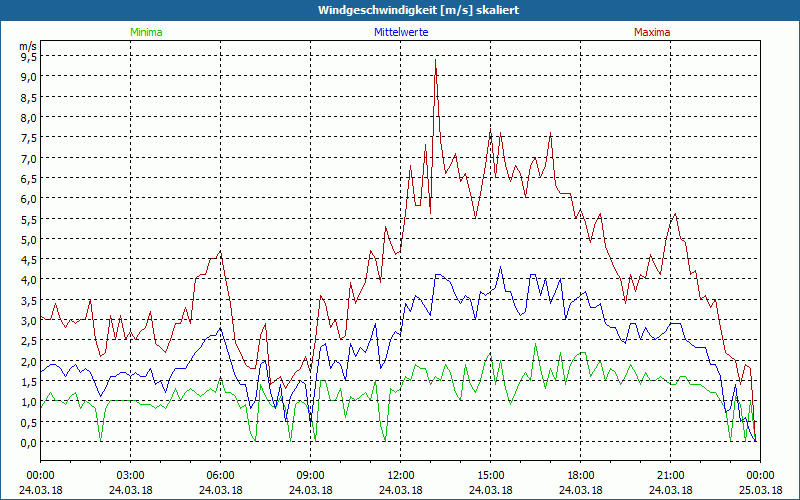Click the 8,0 y-axis value label
Screen dimensions: 800x500
[x=28, y=117]
